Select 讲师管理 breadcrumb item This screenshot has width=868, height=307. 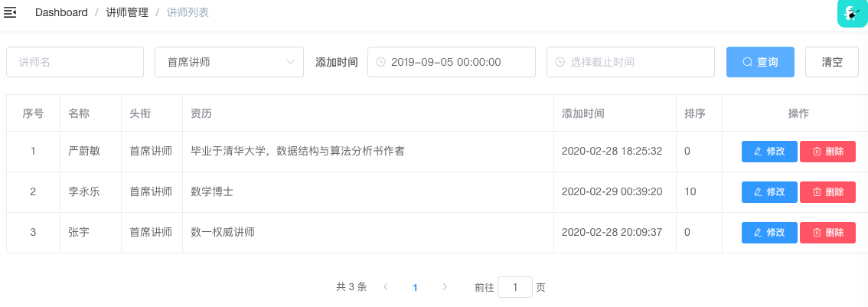126,12
